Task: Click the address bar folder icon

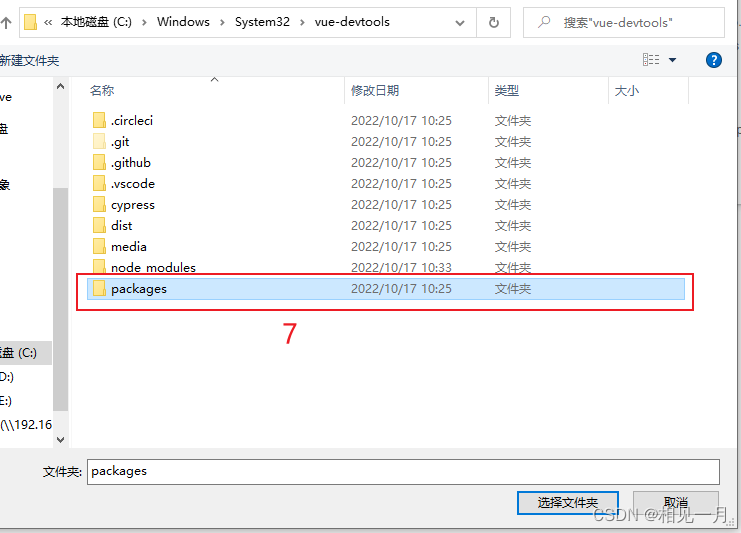Action: [x=30, y=22]
